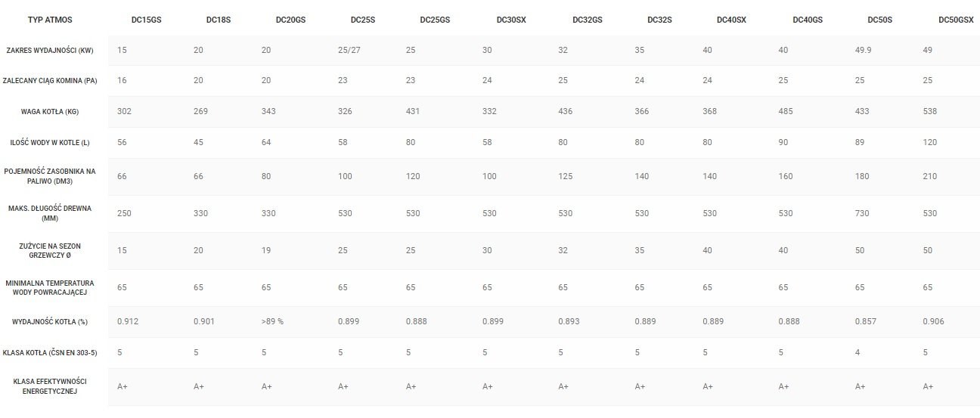980x418 pixels.
Task: Click the DC15GS column header
Action: pos(146,20)
